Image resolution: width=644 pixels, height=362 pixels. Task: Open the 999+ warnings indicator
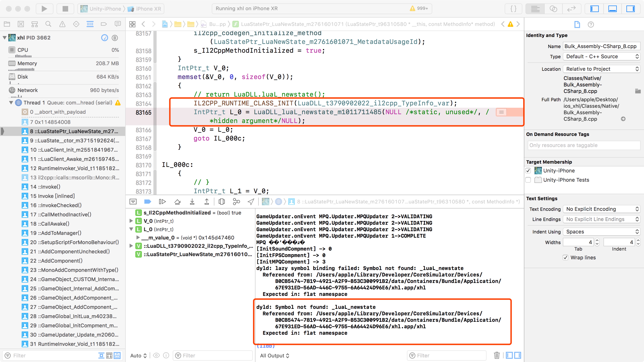419,9
